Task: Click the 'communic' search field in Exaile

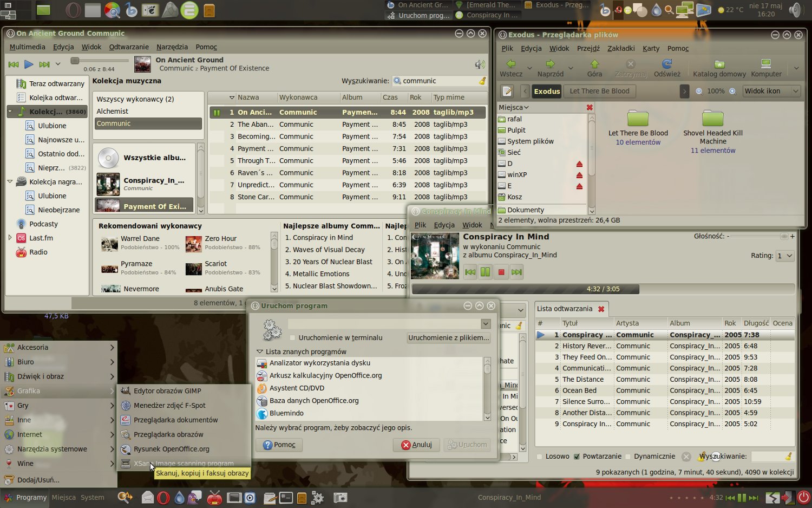Action: [x=440, y=81]
